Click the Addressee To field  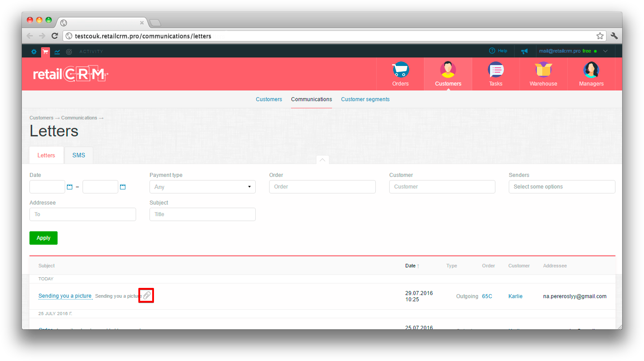[83, 214]
